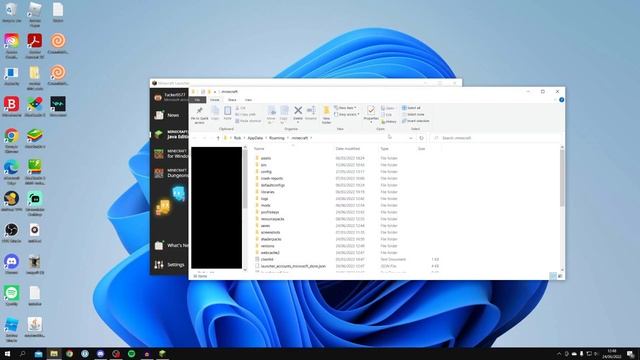640x360 pixels.
Task: Switch to details view toggle at bottom-right
Action: (x=553, y=276)
